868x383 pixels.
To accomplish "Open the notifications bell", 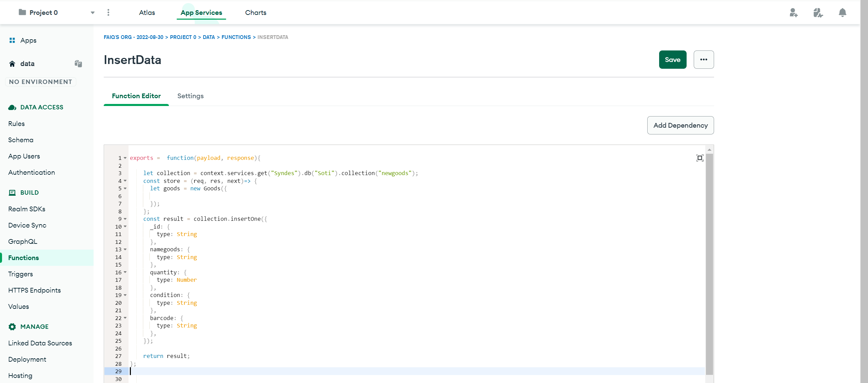I will 842,13.
